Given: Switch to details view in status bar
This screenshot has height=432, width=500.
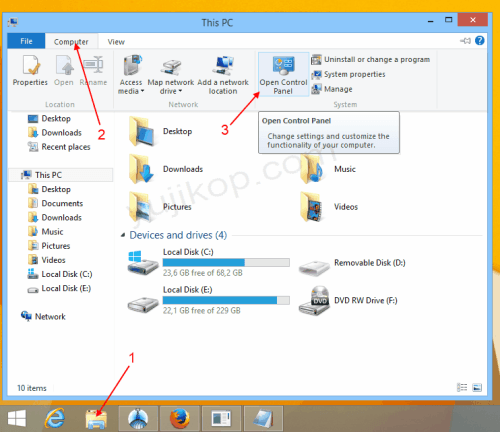Looking at the screenshot, I should [462, 388].
